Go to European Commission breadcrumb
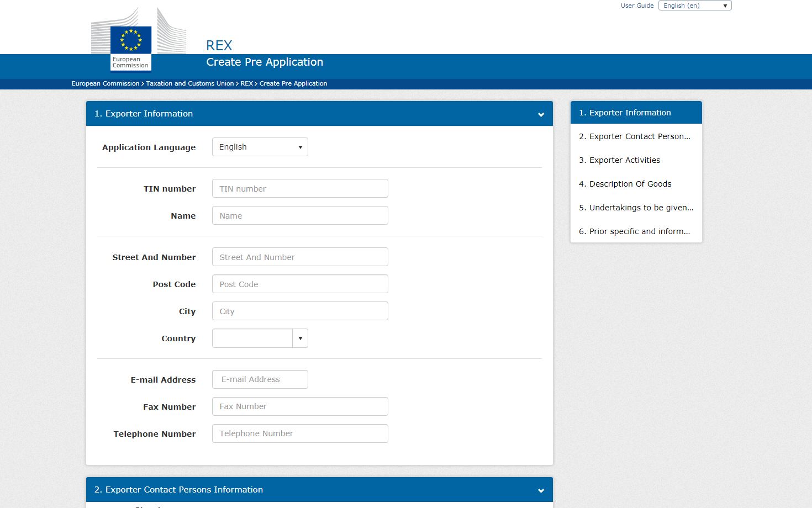The image size is (812, 508). (x=105, y=83)
